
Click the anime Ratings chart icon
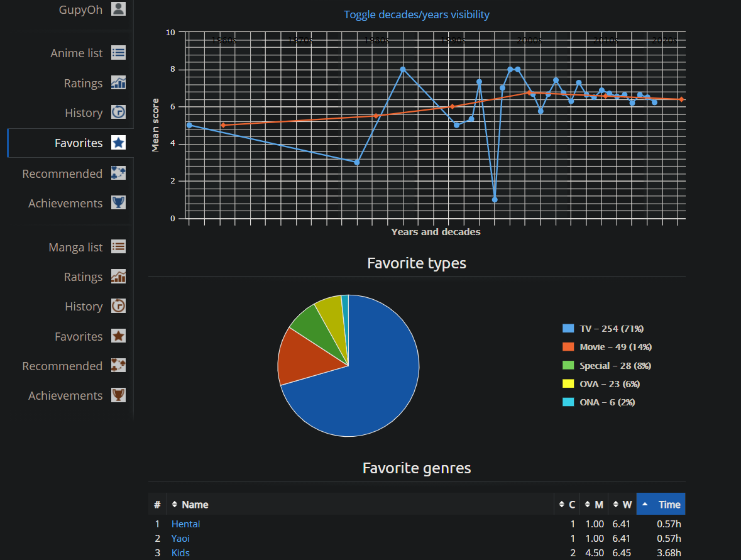coord(118,83)
